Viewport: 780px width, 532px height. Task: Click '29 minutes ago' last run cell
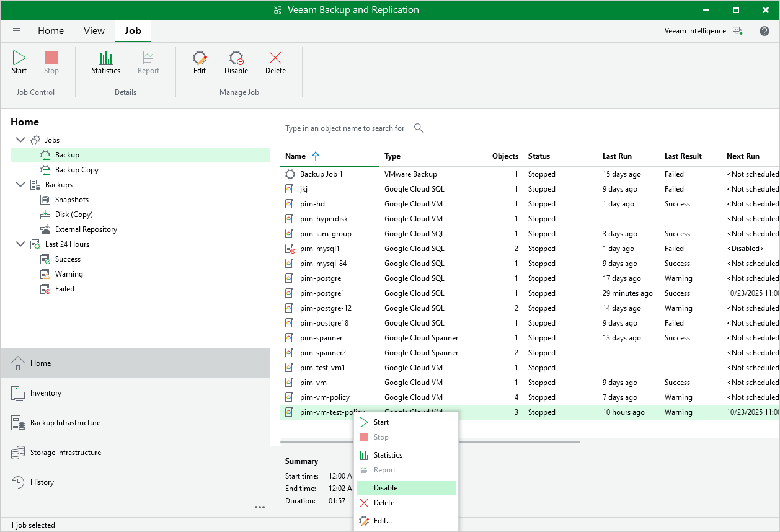627,293
